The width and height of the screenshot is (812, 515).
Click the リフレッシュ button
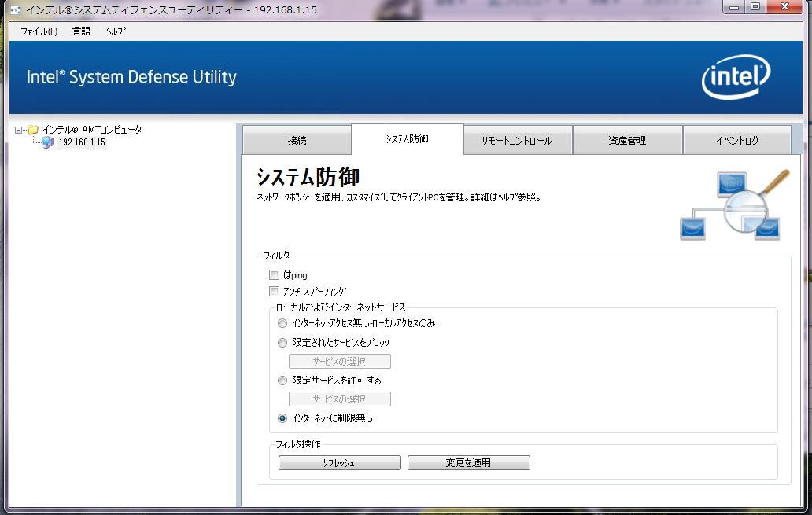tap(340, 463)
